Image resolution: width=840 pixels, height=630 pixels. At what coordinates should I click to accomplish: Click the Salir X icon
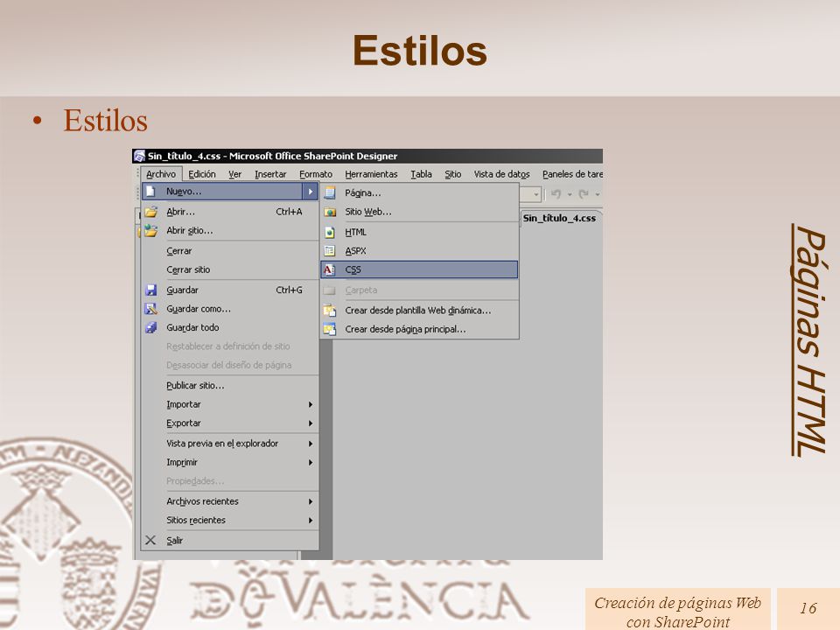pyautogui.click(x=150, y=540)
